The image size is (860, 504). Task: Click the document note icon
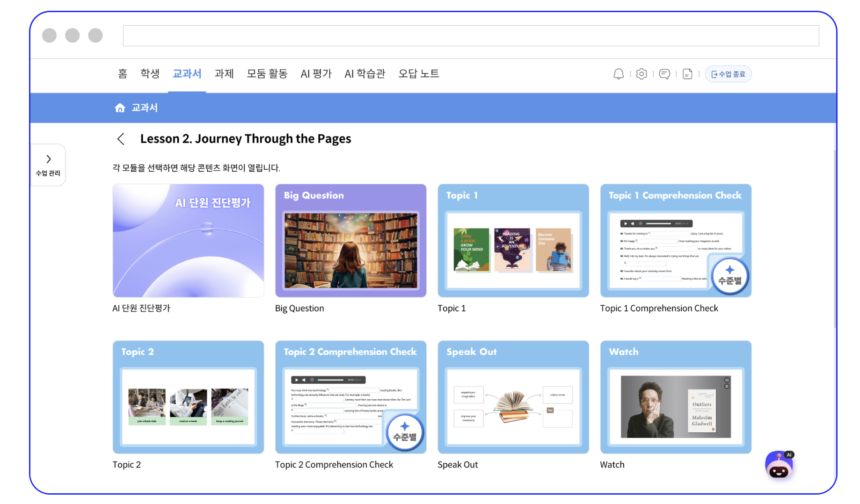coord(687,74)
